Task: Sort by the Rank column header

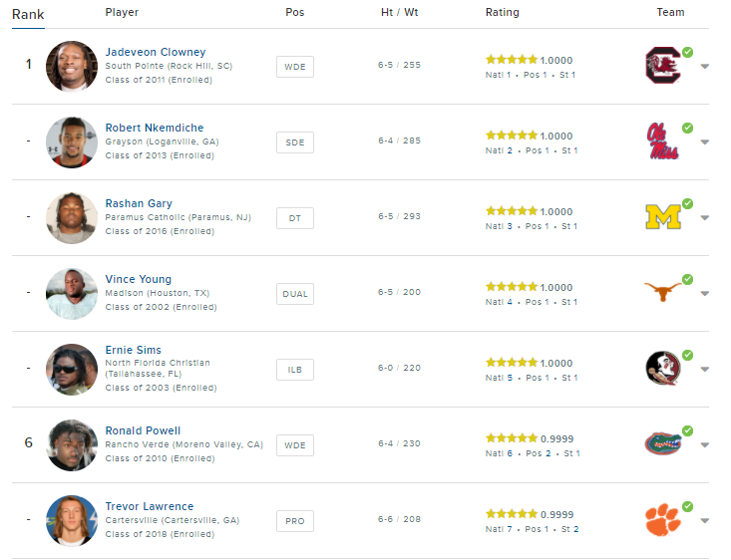Action: [x=28, y=14]
